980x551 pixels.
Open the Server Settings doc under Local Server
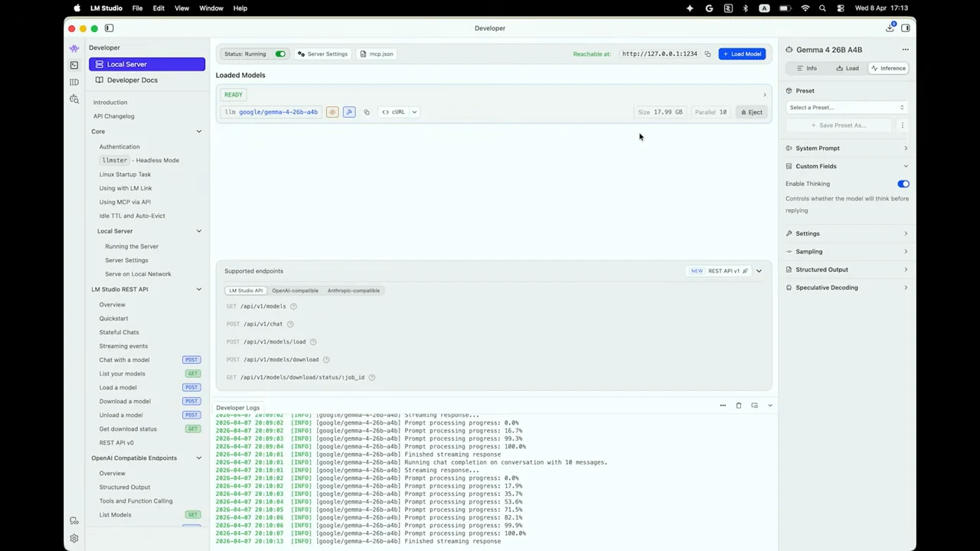point(126,260)
